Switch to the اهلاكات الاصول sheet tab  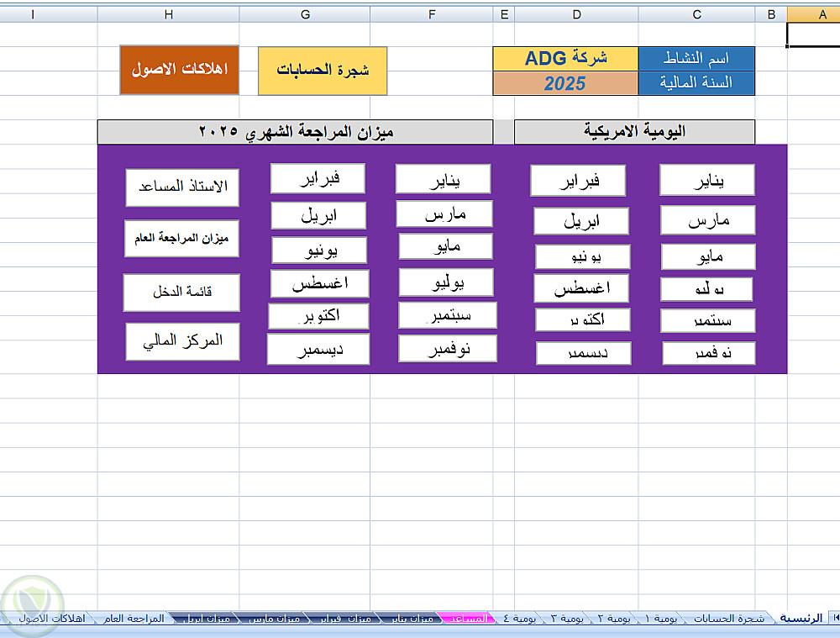(x=51, y=618)
